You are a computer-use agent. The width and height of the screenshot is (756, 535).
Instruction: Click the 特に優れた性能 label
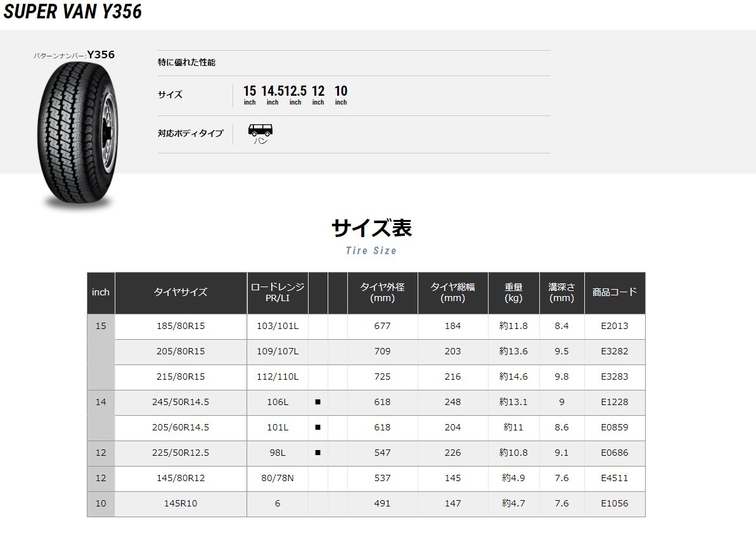click(186, 62)
